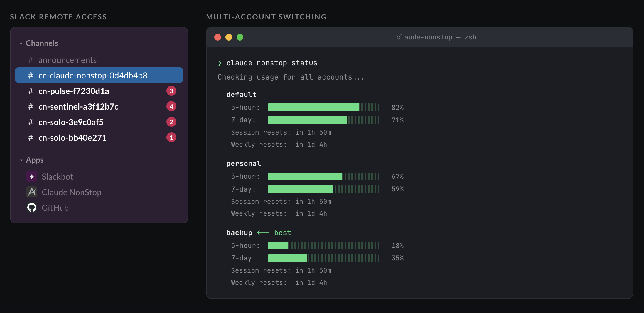Click the 67% usage value
The height and width of the screenshot is (313, 644).
pyautogui.click(x=397, y=177)
